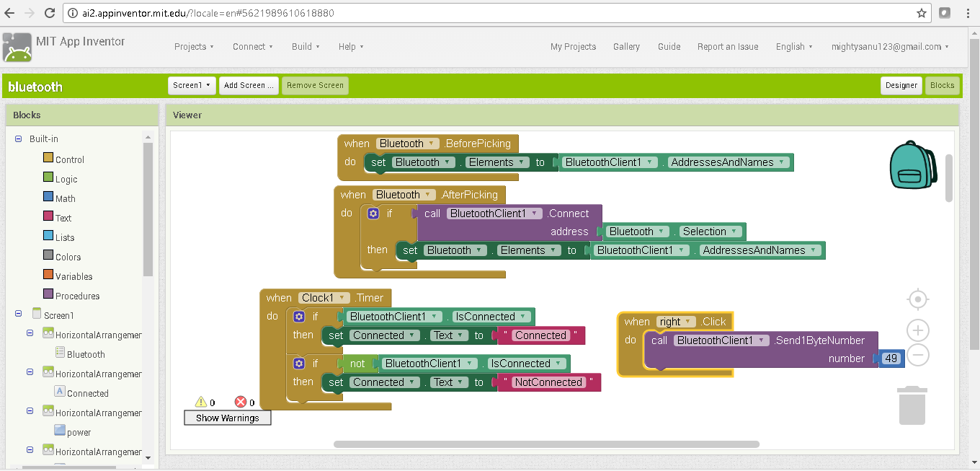Viewport: 980px width, 471px height.
Task: Open the Colors blocks drawer
Action: pyautogui.click(x=62, y=257)
